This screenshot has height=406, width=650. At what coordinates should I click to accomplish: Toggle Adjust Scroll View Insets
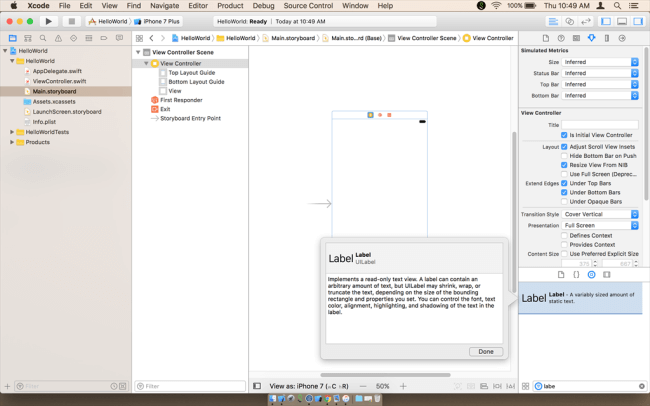[564, 146]
